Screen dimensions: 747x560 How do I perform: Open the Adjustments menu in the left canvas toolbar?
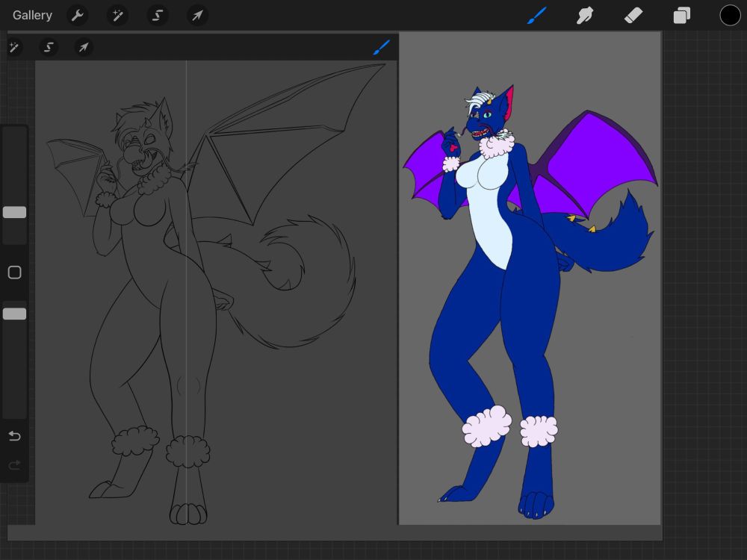coord(13,47)
